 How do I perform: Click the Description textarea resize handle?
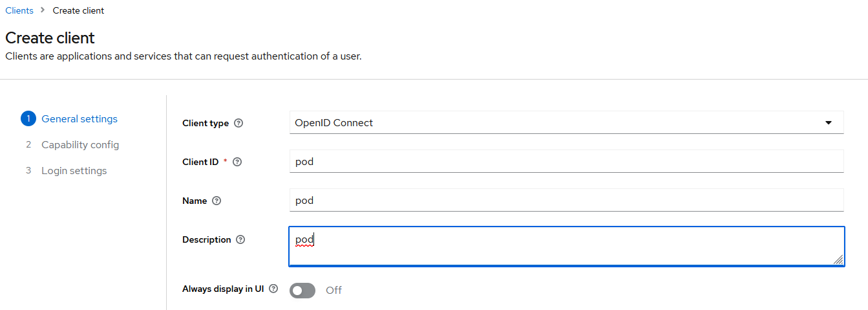coord(838,260)
